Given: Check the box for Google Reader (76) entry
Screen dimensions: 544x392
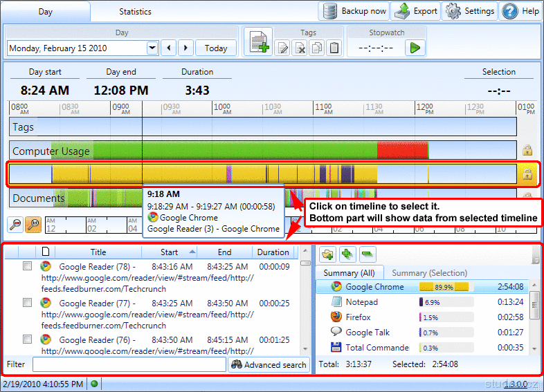Looking at the screenshot, I should point(28,339).
